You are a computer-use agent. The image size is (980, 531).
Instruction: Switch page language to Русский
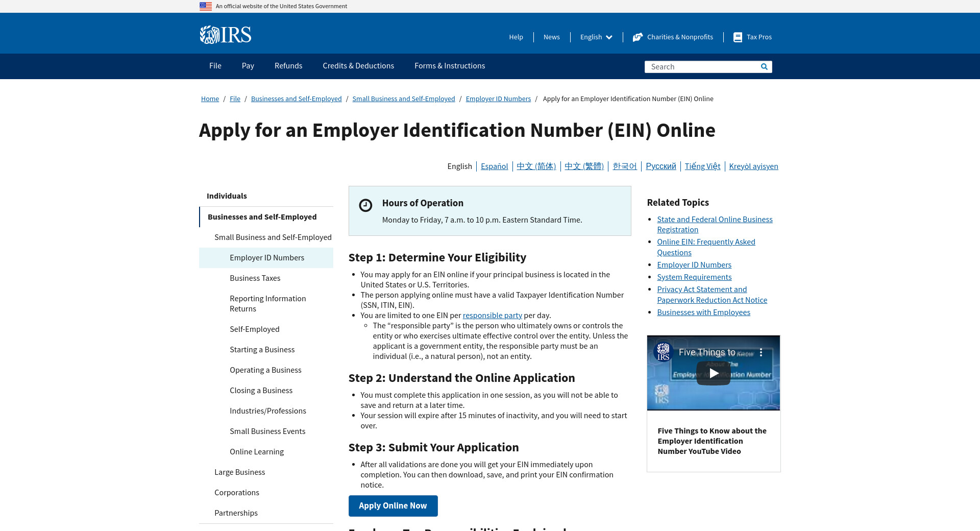point(661,166)
